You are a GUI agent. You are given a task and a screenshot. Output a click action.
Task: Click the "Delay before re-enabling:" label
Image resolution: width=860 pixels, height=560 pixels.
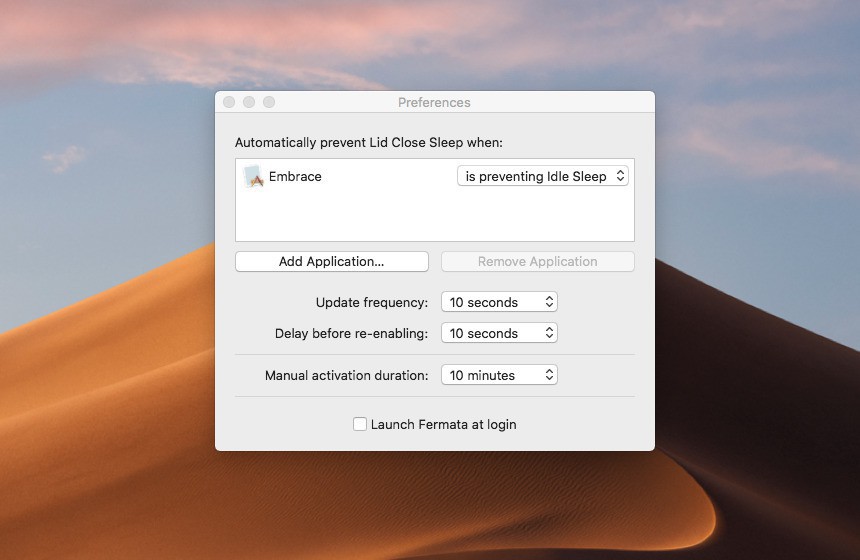(x=352, y=333)
